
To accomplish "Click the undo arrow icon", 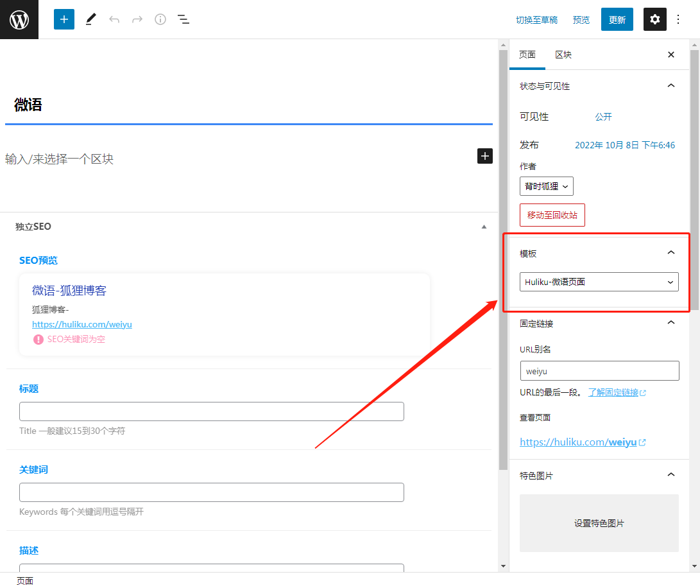I will click(x=114, y=19).
